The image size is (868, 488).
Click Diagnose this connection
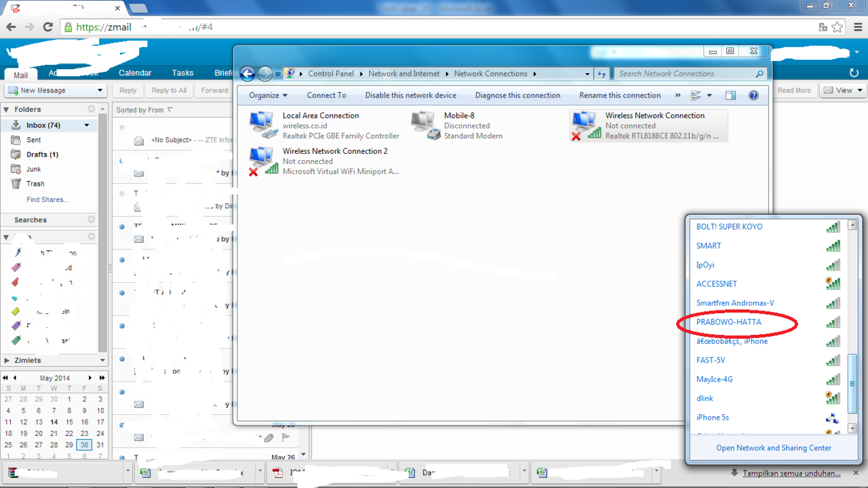(518, 96)
